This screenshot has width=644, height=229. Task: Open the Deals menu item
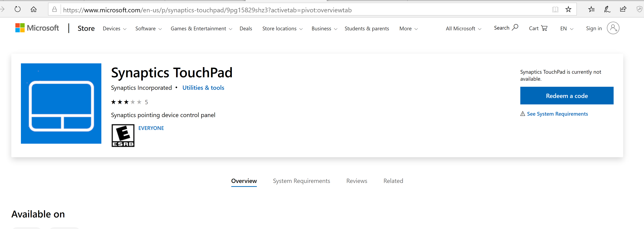click(x=246, y=29)
